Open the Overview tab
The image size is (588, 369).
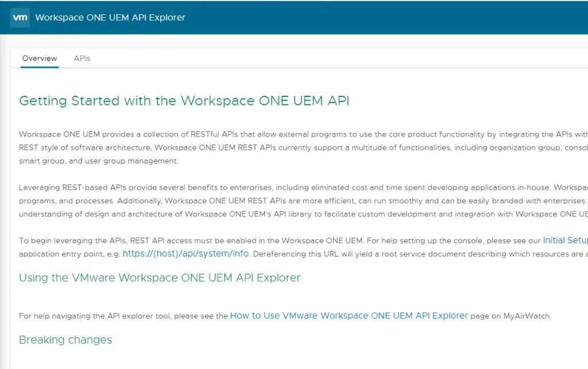[40, 59]
